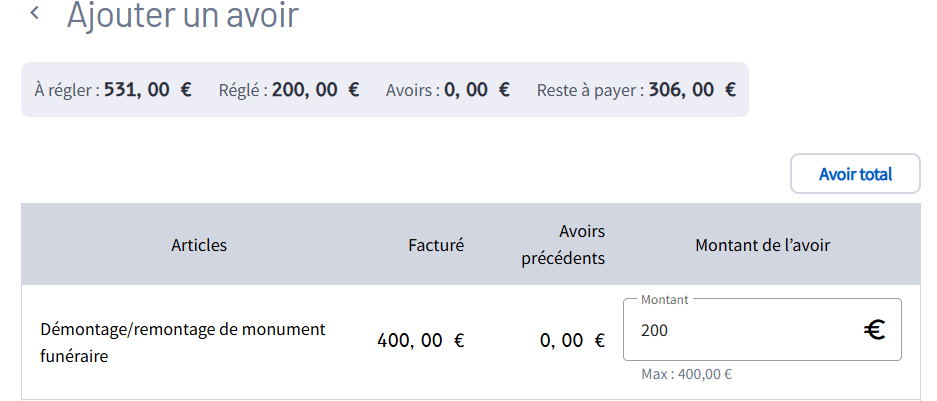Viewport: 937px width, 401px height.
Task: Click the invoiced amount 400,00 €
Action: 420,341
